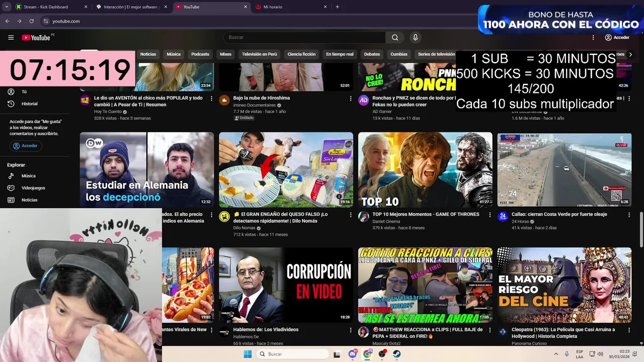Open Dilo Nomás channel avatar
The width and height of the screenshot is (644, 362).
(x=224, y=217)
